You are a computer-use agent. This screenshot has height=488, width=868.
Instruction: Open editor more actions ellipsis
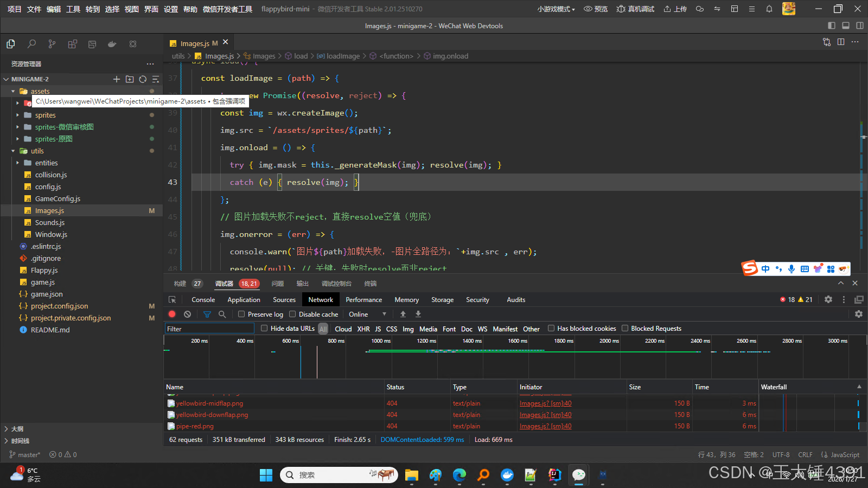[855, 42]
